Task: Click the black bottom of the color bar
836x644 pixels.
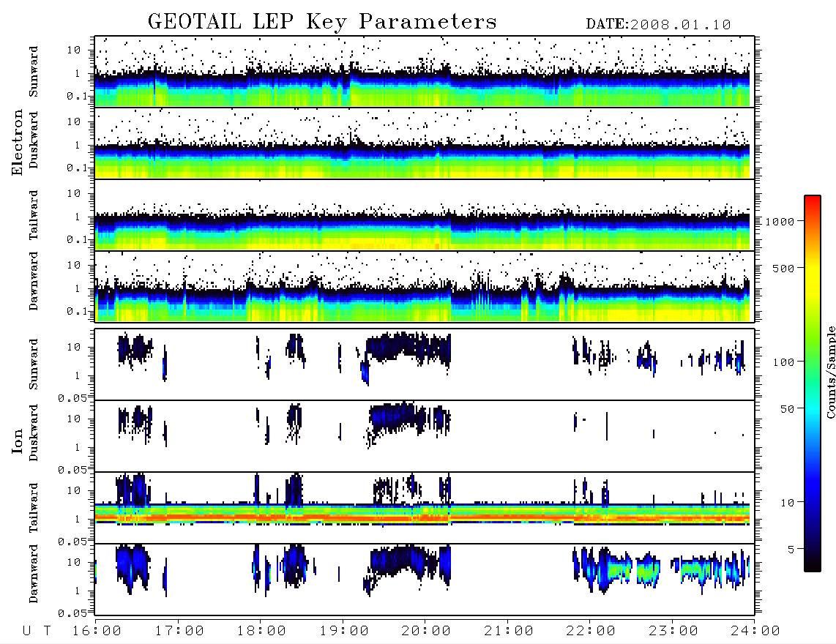Action: pyautogui.click(x=813, y=563)
